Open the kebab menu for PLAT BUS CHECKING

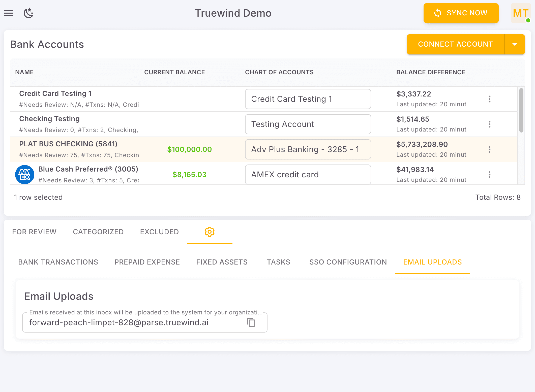click(489, 149)
